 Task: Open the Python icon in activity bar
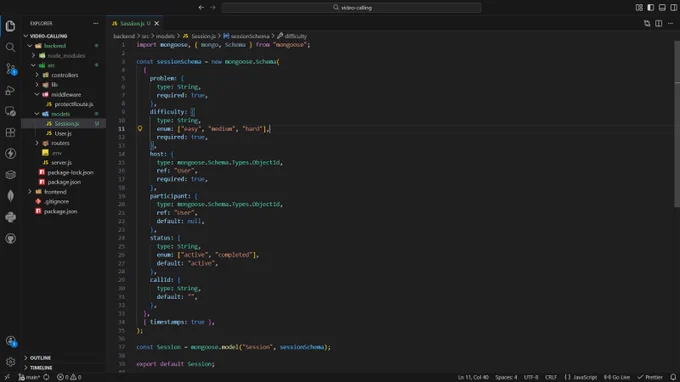click(10, 217)
